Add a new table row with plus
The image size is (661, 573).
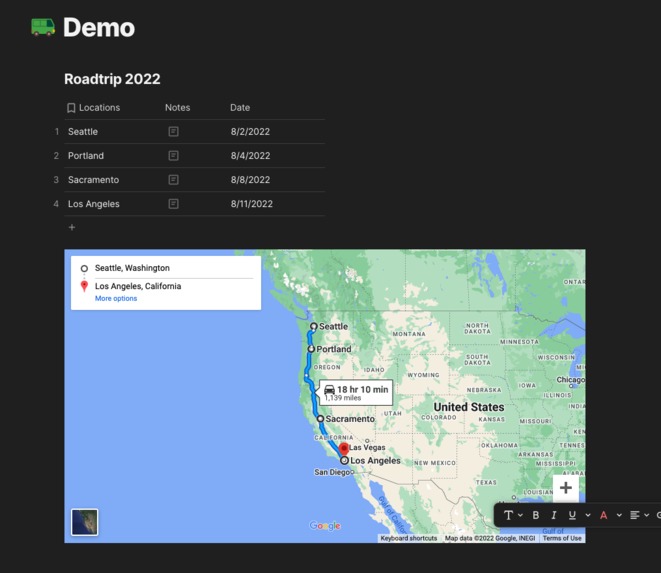72,227
